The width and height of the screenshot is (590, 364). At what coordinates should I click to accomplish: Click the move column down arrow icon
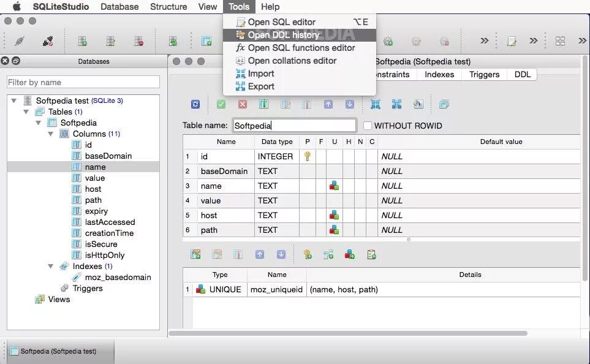[350, 104]
